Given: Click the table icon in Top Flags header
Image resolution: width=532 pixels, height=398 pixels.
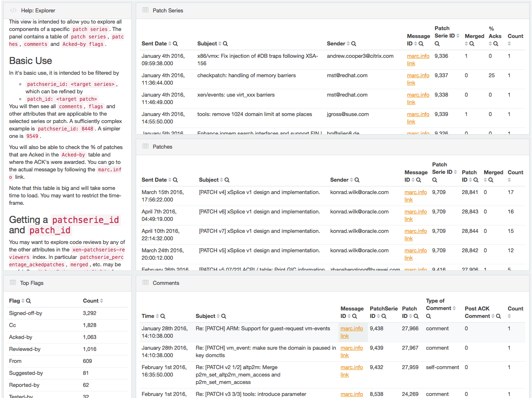Looking at the screenshot, I should [13, 283].
